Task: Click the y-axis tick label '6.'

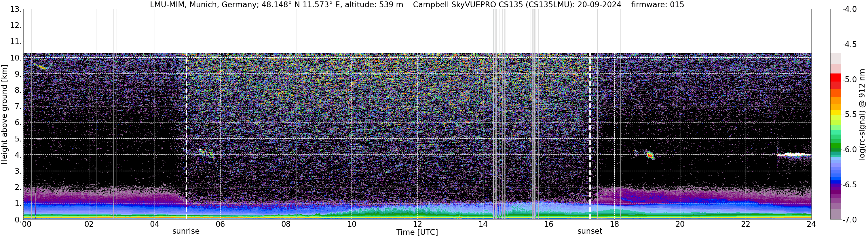Action: [18, 123]
